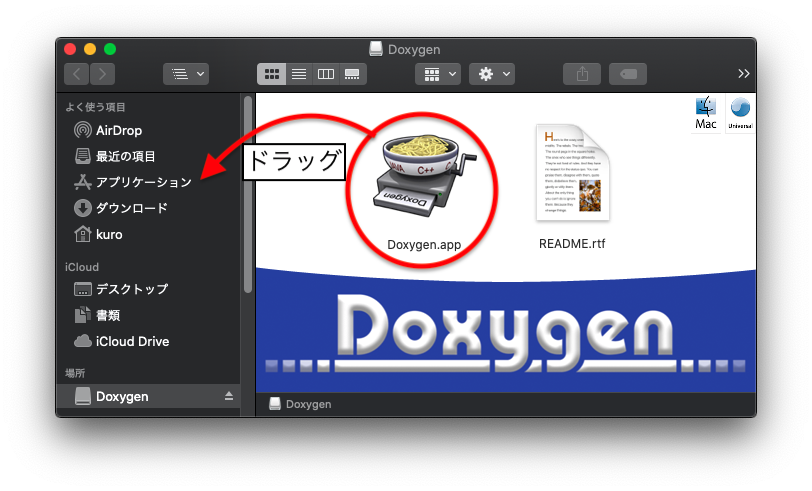
Task: Click the iCloud section header
Action: tap(82, 267)
